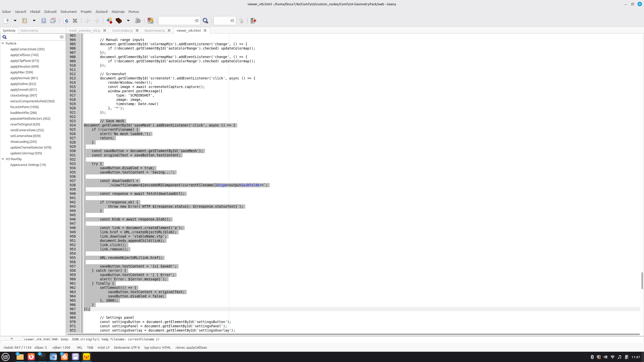
Task: Open the Zostaviť menu
Action: click(102, 12)
